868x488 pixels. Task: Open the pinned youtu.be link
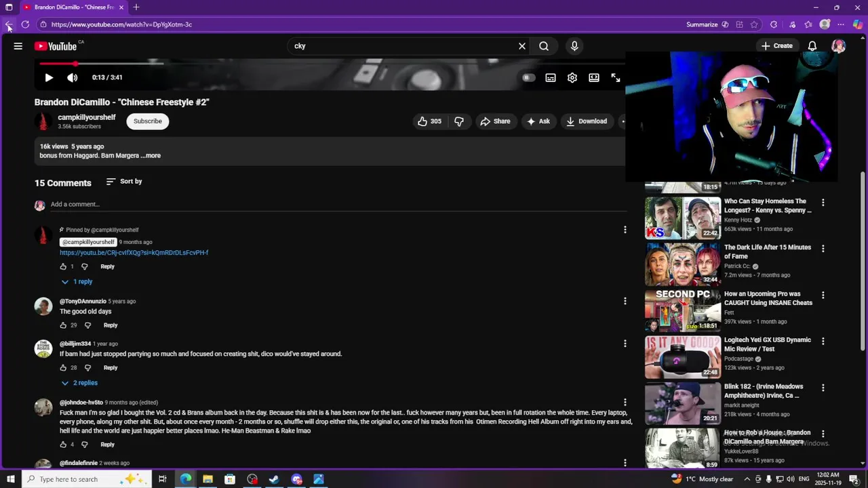134,253
